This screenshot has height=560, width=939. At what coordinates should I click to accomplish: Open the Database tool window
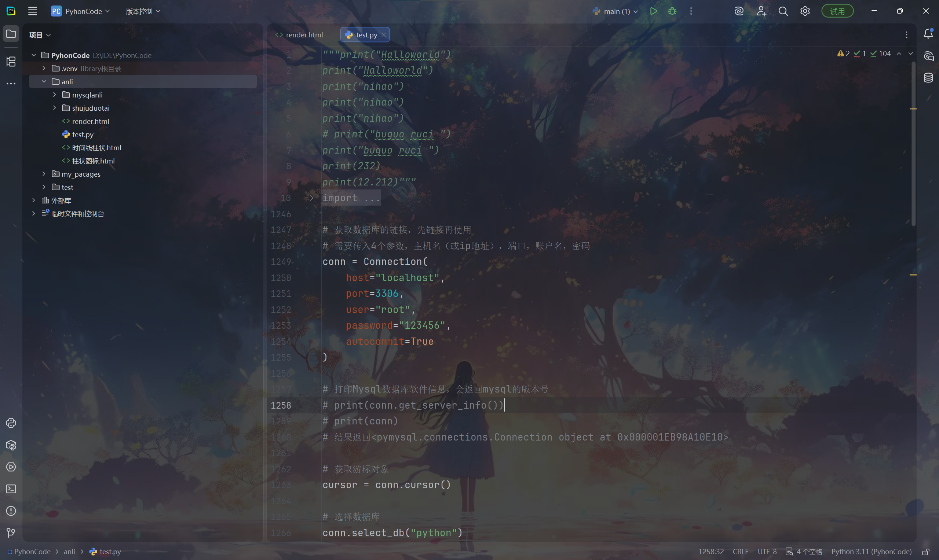tap(928, 78)
